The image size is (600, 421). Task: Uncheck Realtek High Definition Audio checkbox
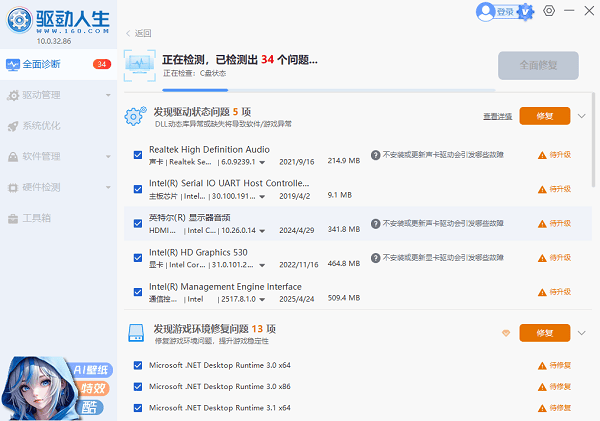(x=138, y=155)
